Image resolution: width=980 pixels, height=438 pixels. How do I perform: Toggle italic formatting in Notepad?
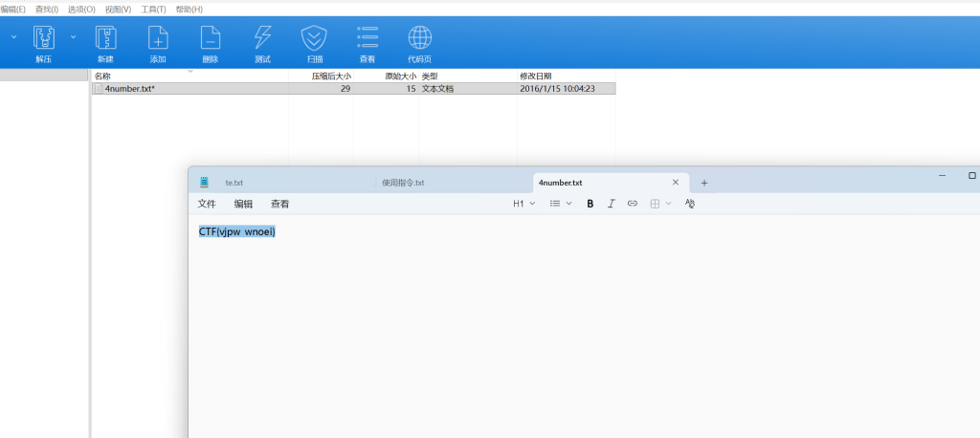point(611,204)
